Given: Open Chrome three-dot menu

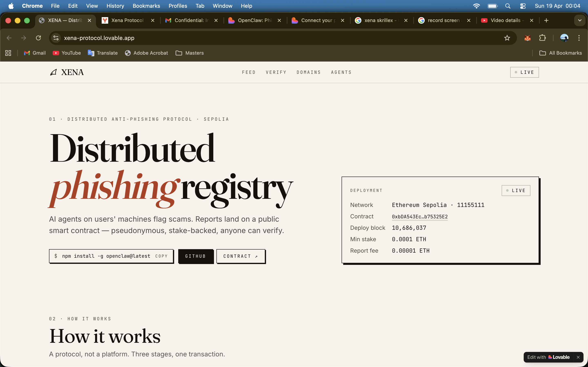Looking at the screenshot, I should [579, 38].
